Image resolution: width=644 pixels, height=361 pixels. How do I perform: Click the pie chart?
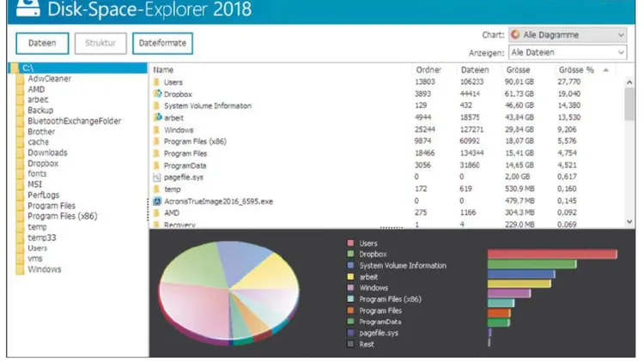(x=229, y=293)
